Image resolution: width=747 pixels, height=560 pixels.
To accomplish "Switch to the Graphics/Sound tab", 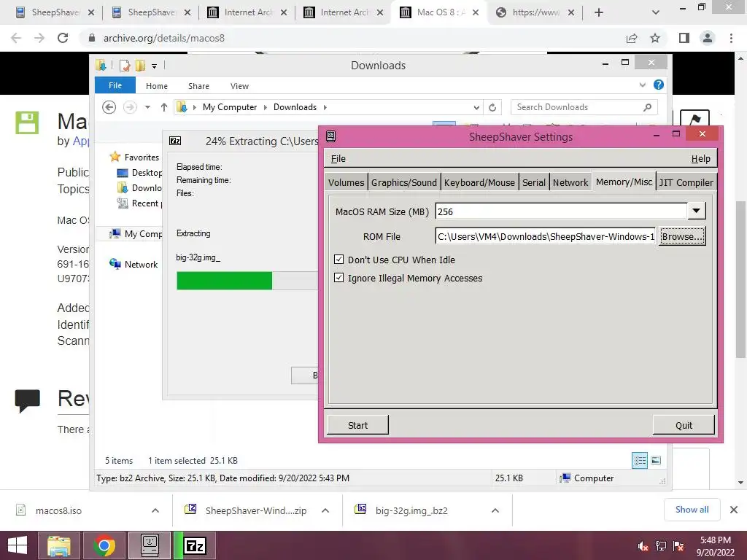I will coord(404,182).
